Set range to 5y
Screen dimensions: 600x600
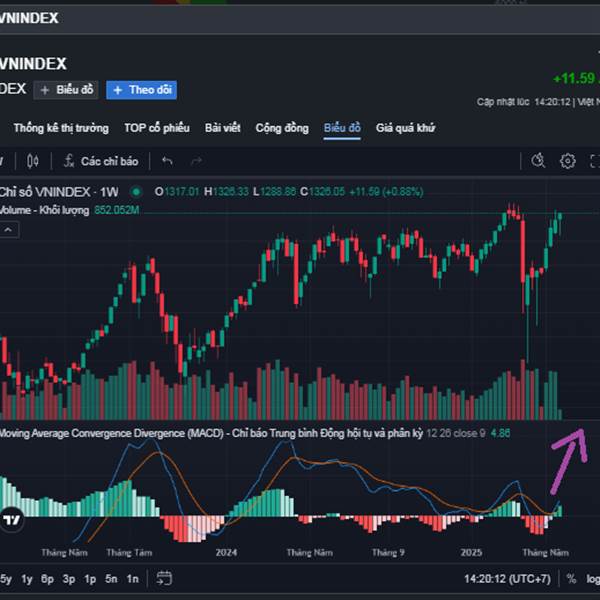pos(6,579)
